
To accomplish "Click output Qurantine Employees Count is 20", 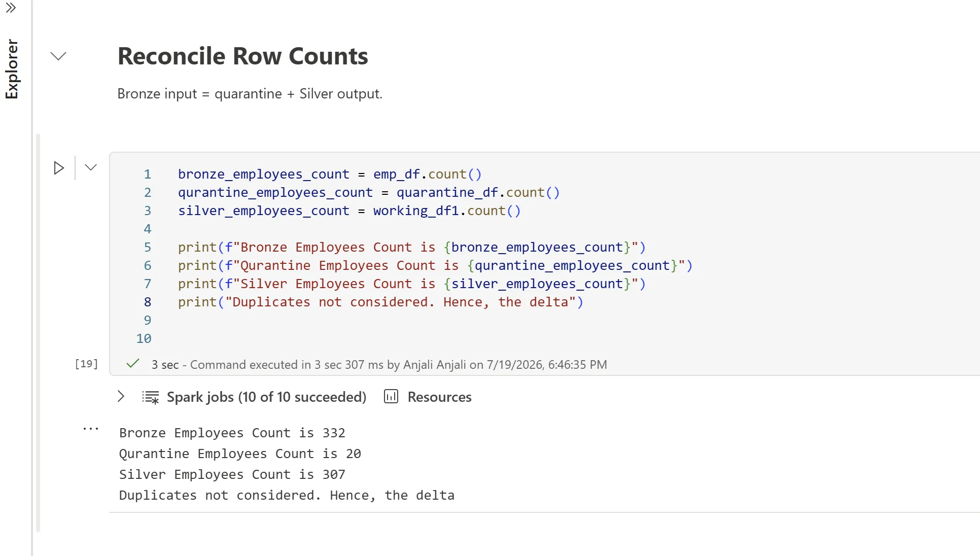I will [x=240, y=454].
